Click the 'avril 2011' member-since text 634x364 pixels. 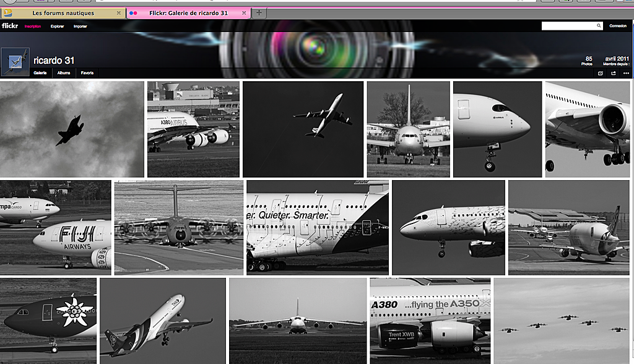(x=617, y=59)
